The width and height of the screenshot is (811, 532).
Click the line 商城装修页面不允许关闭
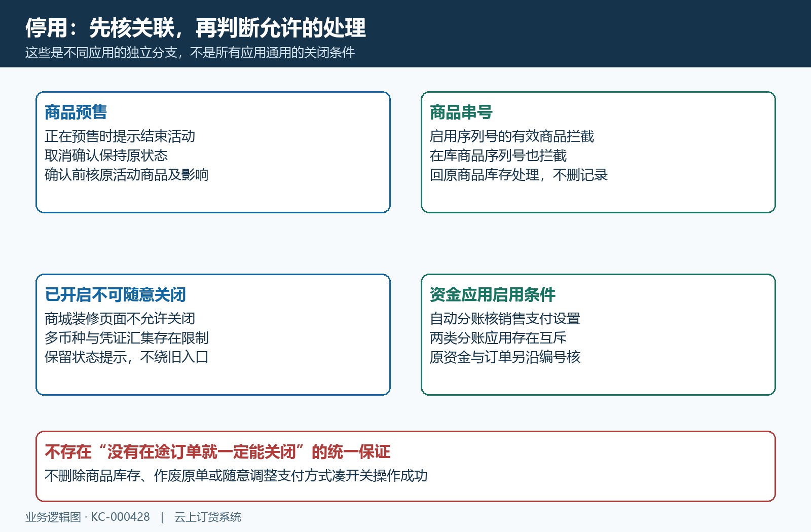click(120, 319)
